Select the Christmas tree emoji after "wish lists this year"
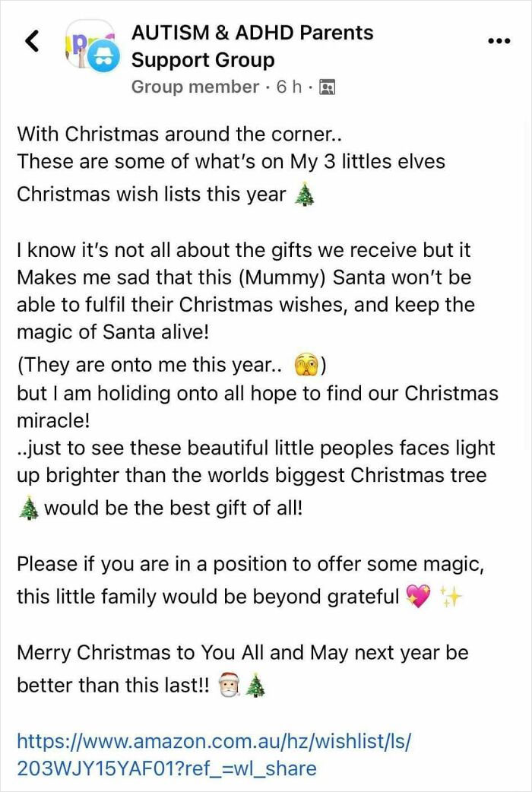This screenshot has height=792, width=532. click(304, 193)
